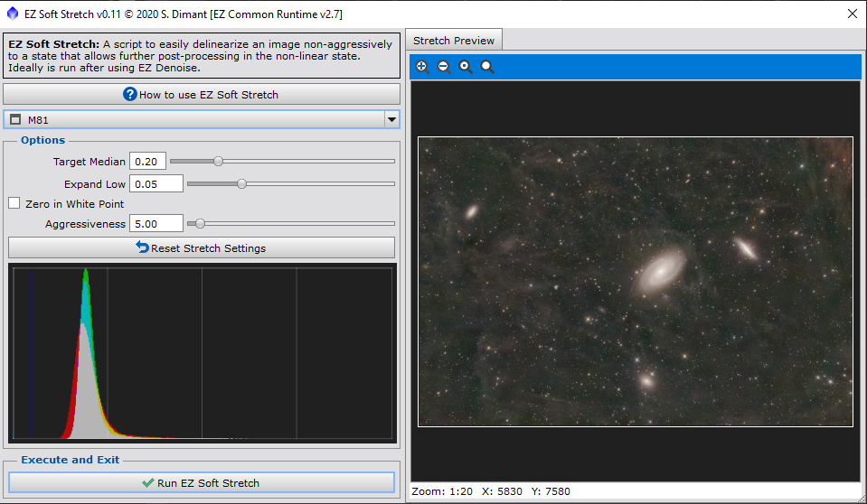Enable Zero in White Point checkbox
867x504 pixels.
tap(14, 204)
